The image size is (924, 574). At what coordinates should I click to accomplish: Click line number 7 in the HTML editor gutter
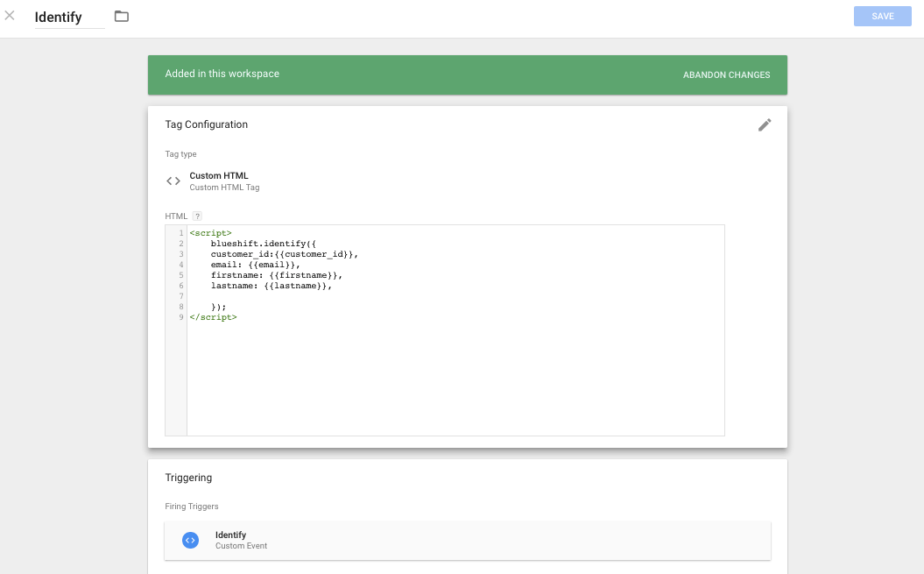[181, 296]
